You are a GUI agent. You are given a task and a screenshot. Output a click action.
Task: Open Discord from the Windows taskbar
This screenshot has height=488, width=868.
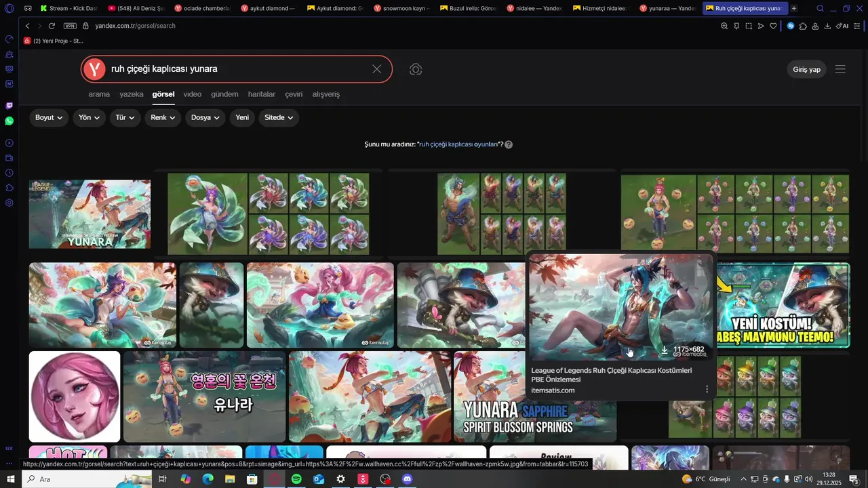[408, 479]
